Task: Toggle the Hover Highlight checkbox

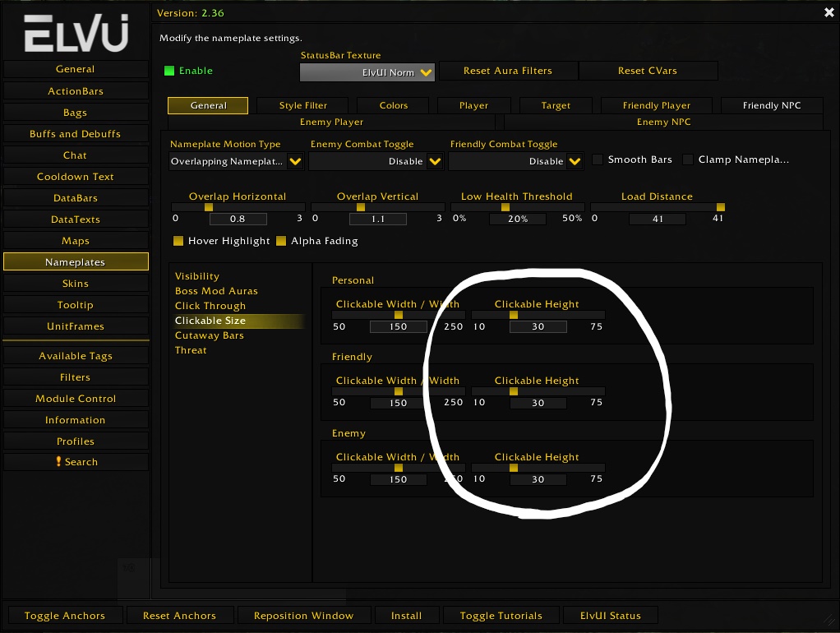Action: pos(178,241)
